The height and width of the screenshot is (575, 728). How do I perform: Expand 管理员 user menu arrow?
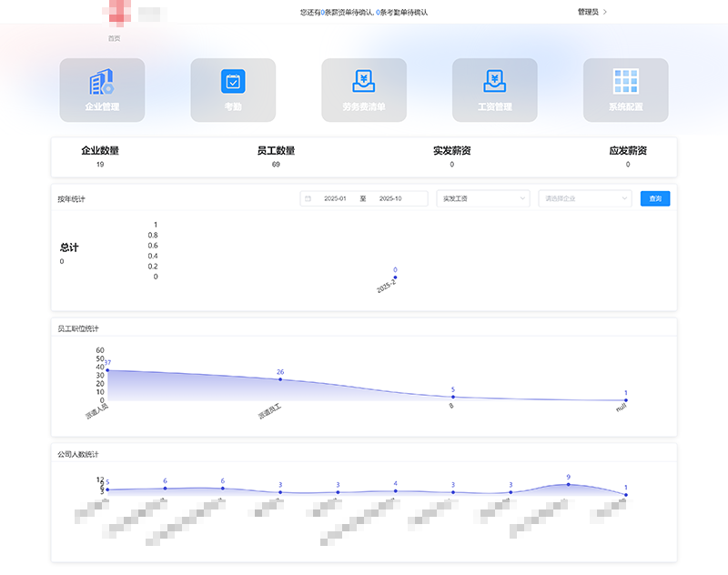pyautogui.click(x=605, y=12)
